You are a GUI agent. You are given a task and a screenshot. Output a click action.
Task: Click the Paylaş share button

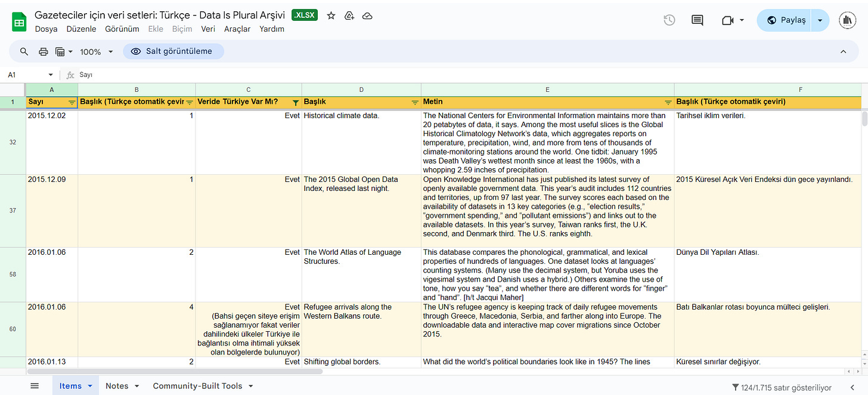point(785,20)
